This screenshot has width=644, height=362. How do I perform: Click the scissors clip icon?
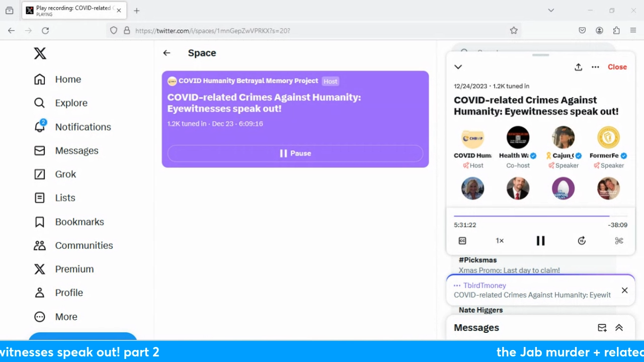619,241
